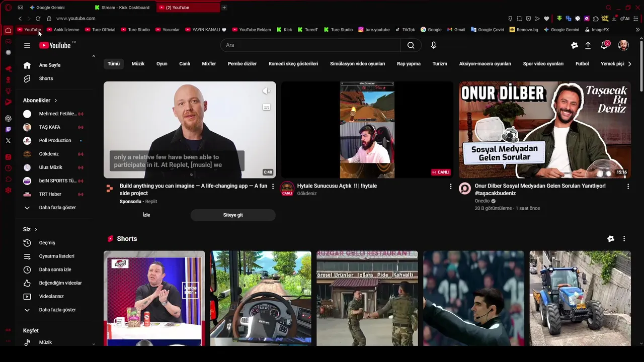
Task: Select the Canlı filter chip
Action: point(185,64)
